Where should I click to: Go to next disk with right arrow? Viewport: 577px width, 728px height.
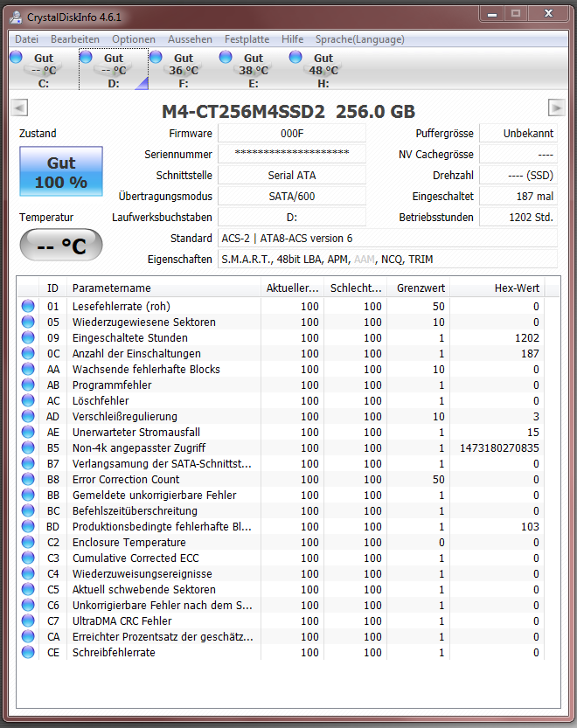tap(557, 107)
